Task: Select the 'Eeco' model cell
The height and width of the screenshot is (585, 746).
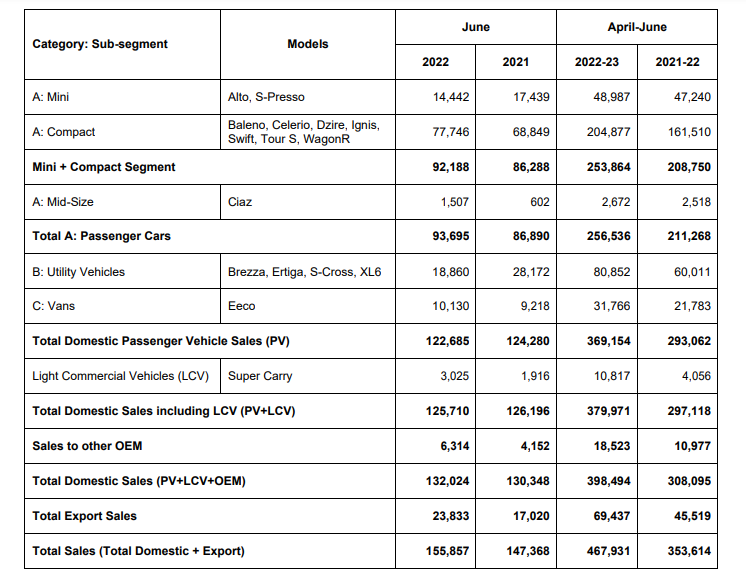Action: [241, 306]
